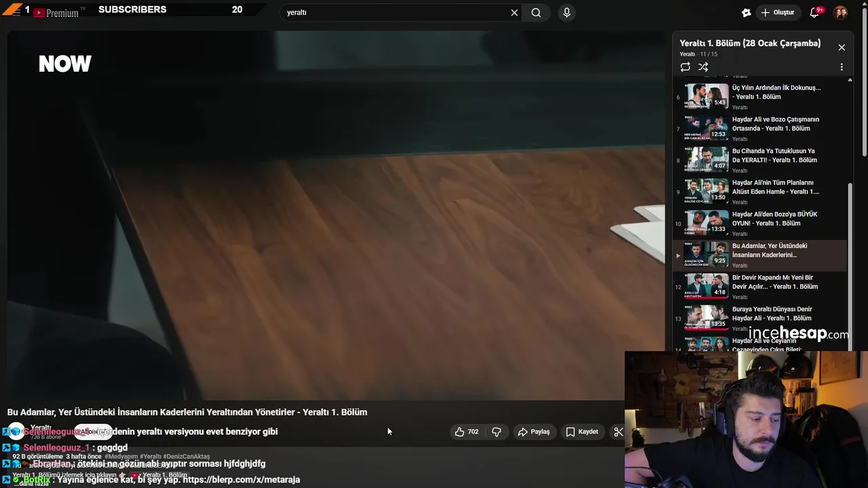
Task: Play Üç Yılın Ardından İlk Dokunuş video
Action: (759, 97)
